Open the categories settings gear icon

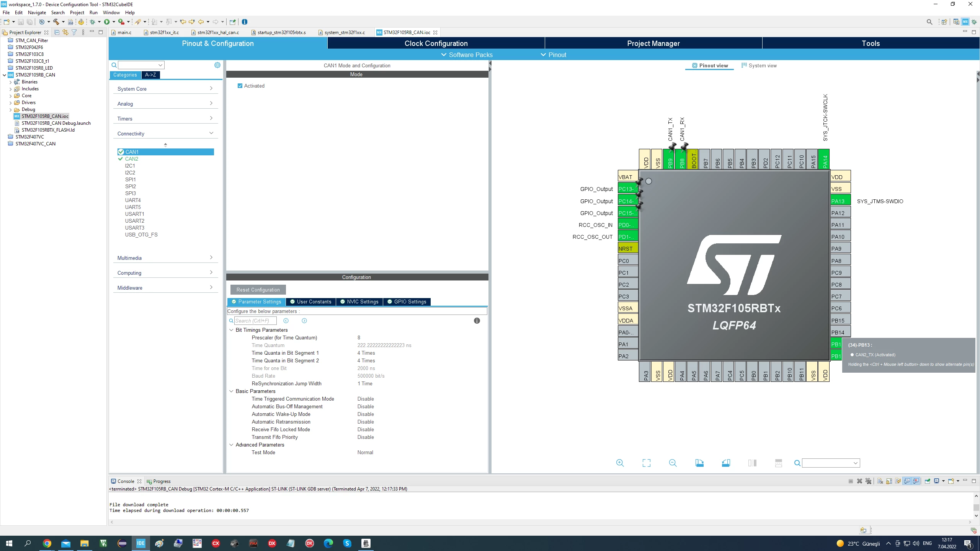[217, 65]
